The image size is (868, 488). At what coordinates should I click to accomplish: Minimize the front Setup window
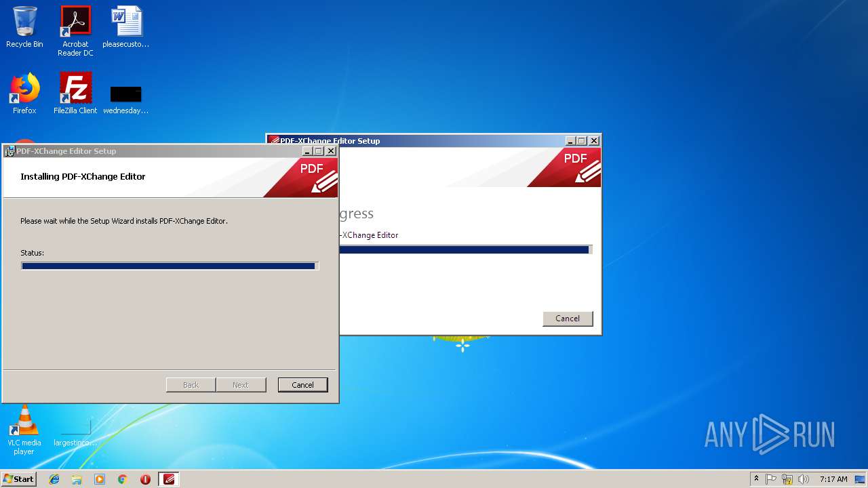(307, 151)
